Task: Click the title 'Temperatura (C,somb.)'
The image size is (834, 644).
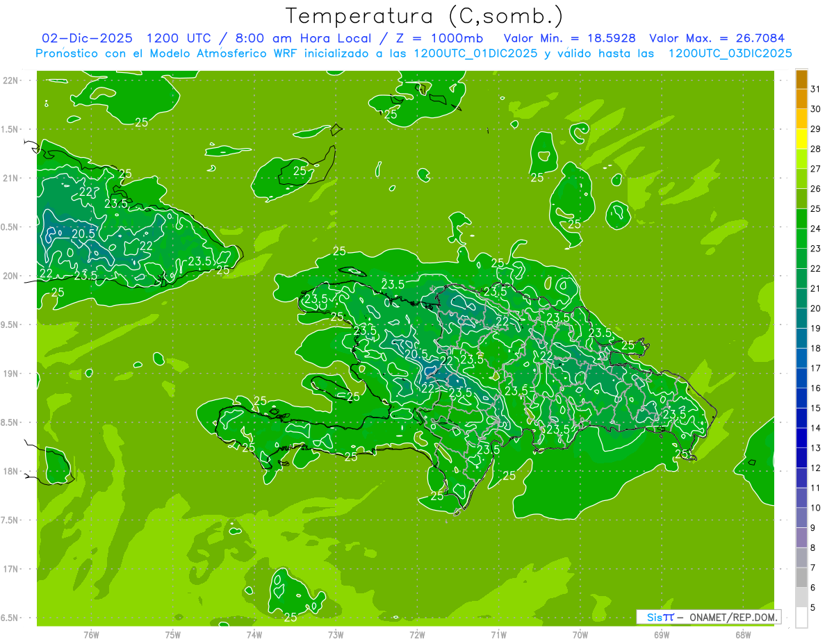Action: pos(424,17)
